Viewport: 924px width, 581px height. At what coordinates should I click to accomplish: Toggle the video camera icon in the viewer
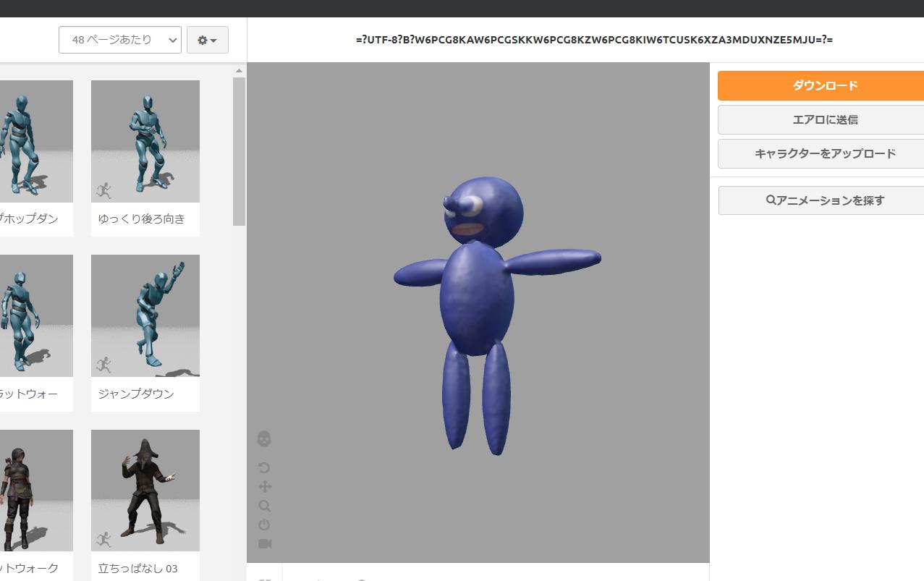point(265,543)
